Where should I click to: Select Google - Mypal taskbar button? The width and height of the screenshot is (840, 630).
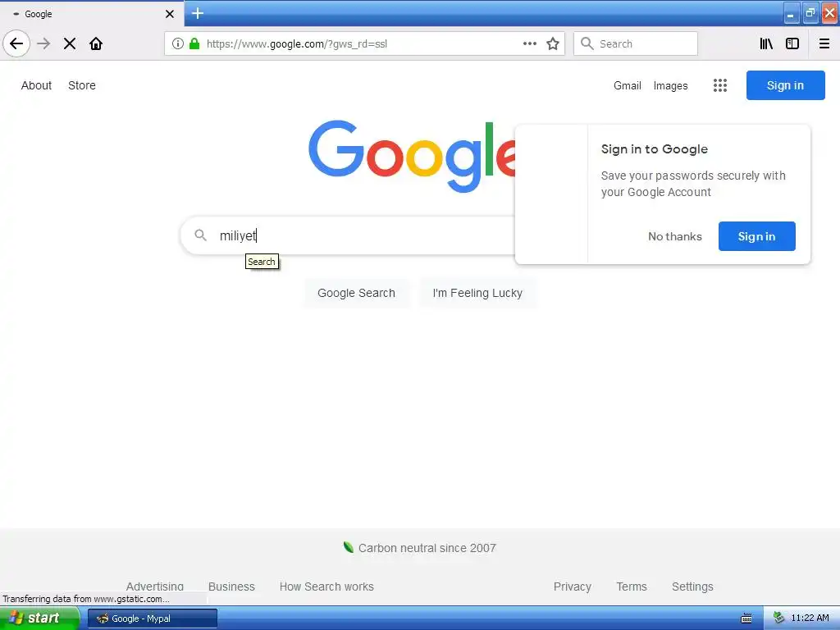point(152,619)
